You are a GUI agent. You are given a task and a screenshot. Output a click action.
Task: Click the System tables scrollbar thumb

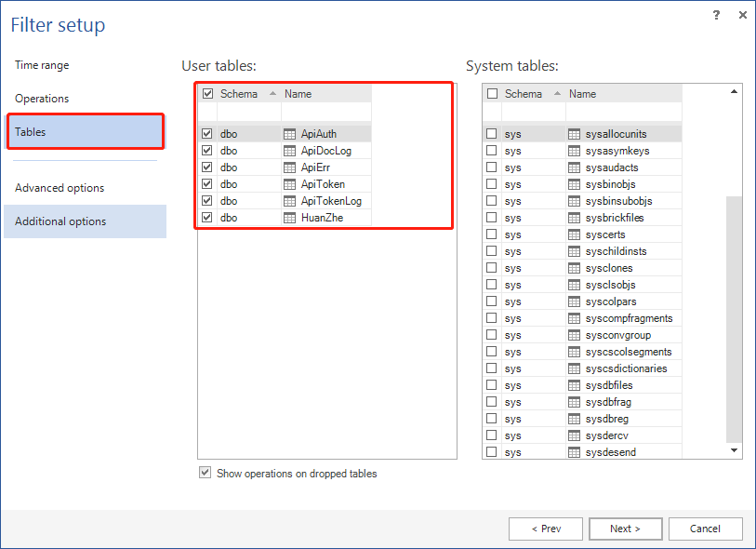(734, 319)
